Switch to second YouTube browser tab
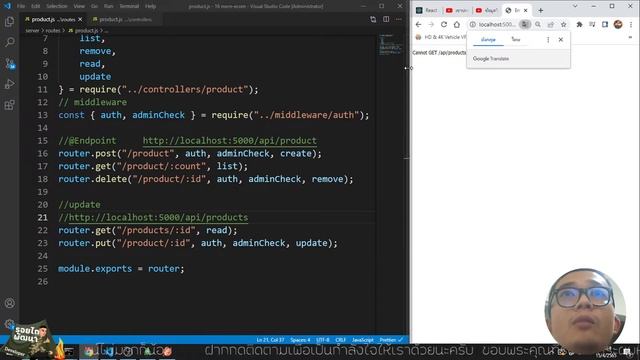 click(x=486, y=10)
